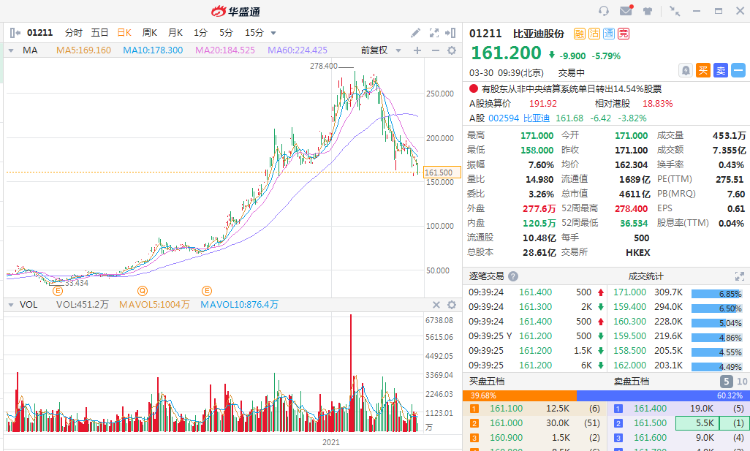Click stock code 01211 in chart toolbar

40,33
